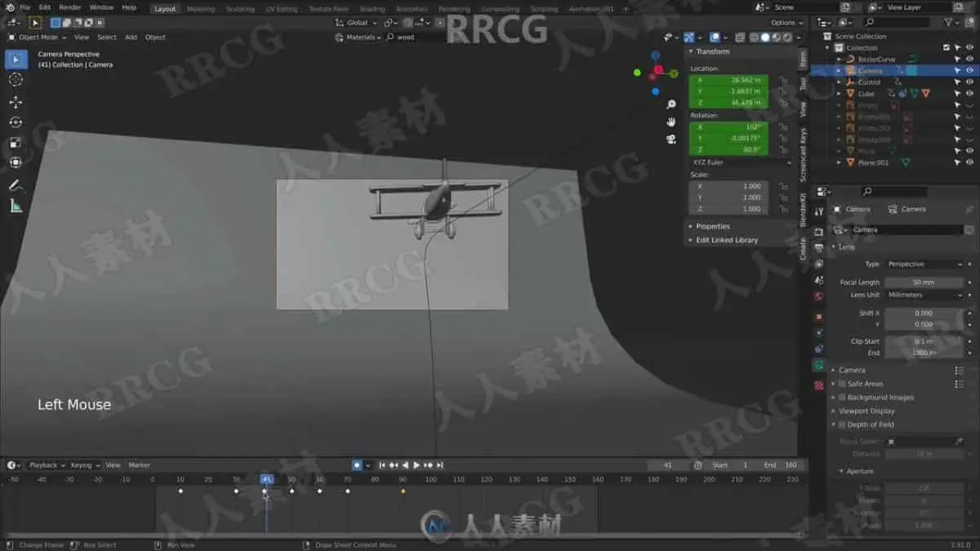Collapse the Transform panel in sidebar

pyautogui.click(x=711, y=51)
